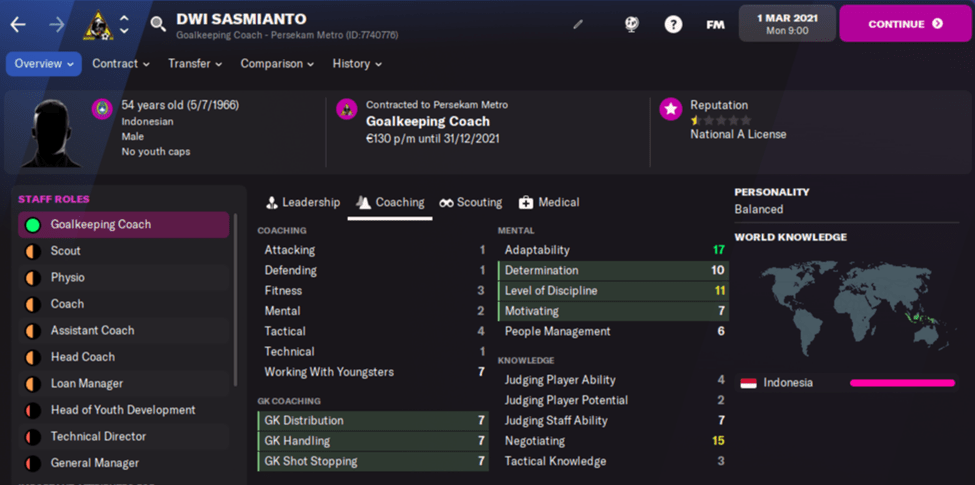Expand the Overview dropdown
Image resolution: width=975 pixels, height=485 pixels.
click(44, 64)
